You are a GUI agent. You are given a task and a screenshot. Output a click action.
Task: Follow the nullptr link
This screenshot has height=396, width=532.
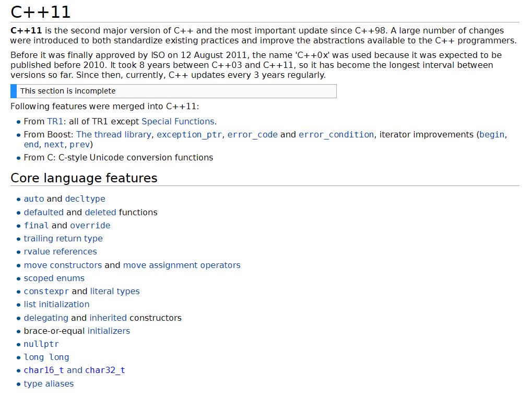point(41,344)
